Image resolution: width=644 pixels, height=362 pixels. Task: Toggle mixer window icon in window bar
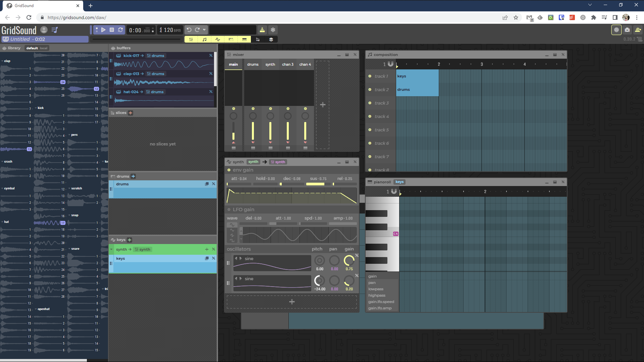(191, 39)
